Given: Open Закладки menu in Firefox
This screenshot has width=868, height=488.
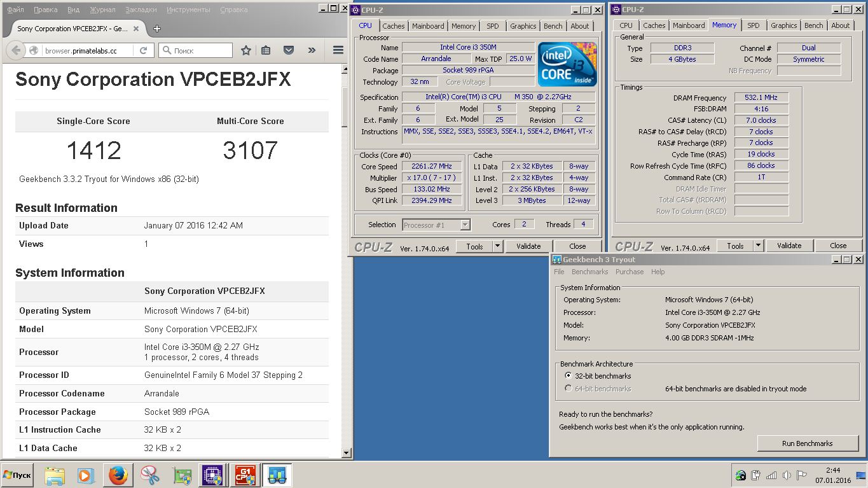Looking at the screenshot, I should click(x=141, y=10).
